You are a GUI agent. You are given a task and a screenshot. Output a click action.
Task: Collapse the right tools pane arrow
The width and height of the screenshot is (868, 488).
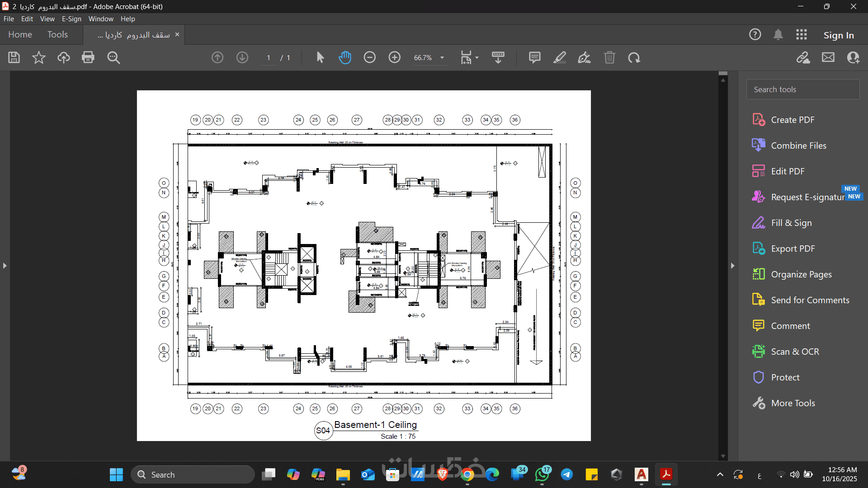[733, 266]
